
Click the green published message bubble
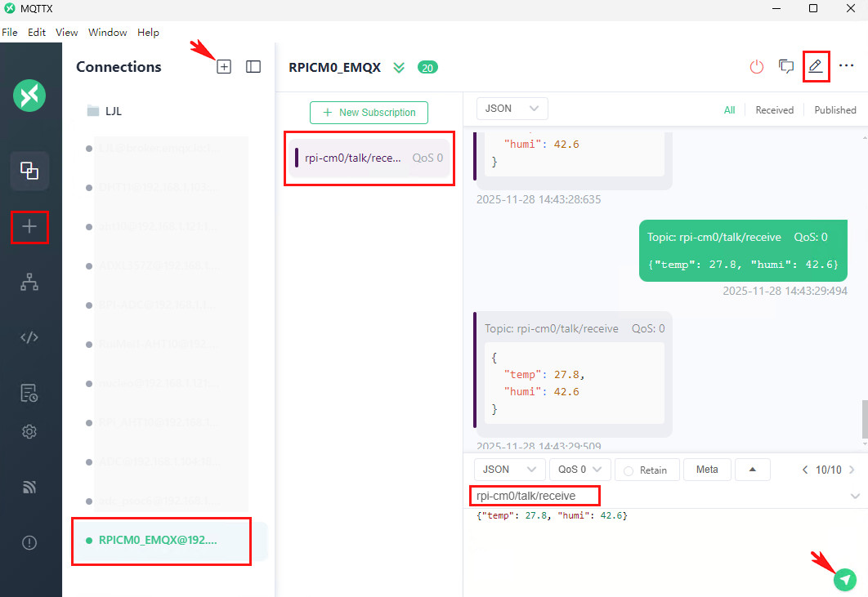pos(743,251)
